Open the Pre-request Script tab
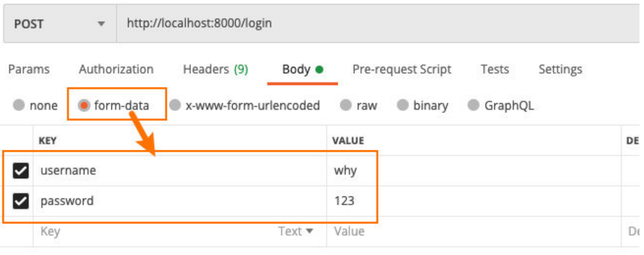Screen dimensions: 644x255 tap(402, 69)
